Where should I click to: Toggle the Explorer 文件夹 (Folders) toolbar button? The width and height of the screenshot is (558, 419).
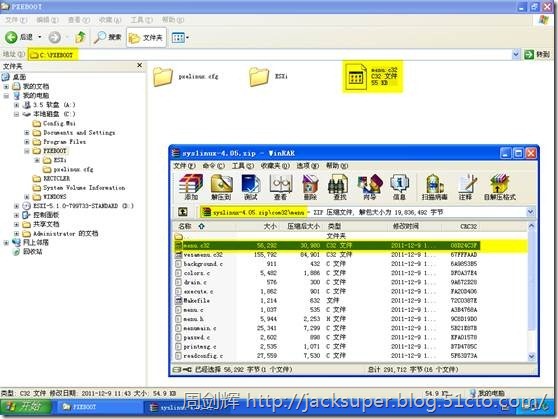point(146,37)
